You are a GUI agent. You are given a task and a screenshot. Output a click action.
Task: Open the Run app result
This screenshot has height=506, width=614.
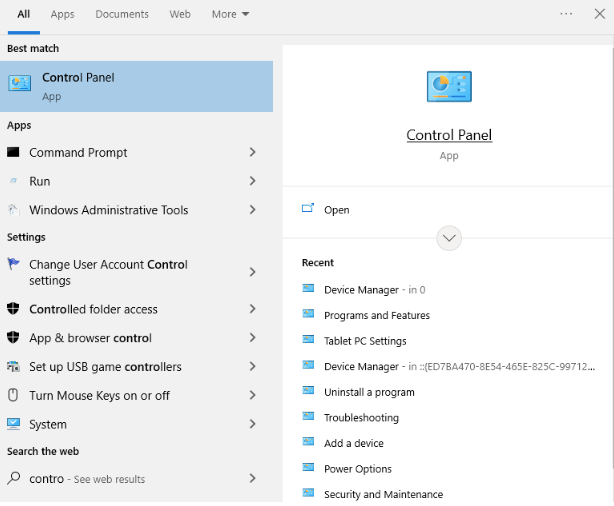point(136,181)
